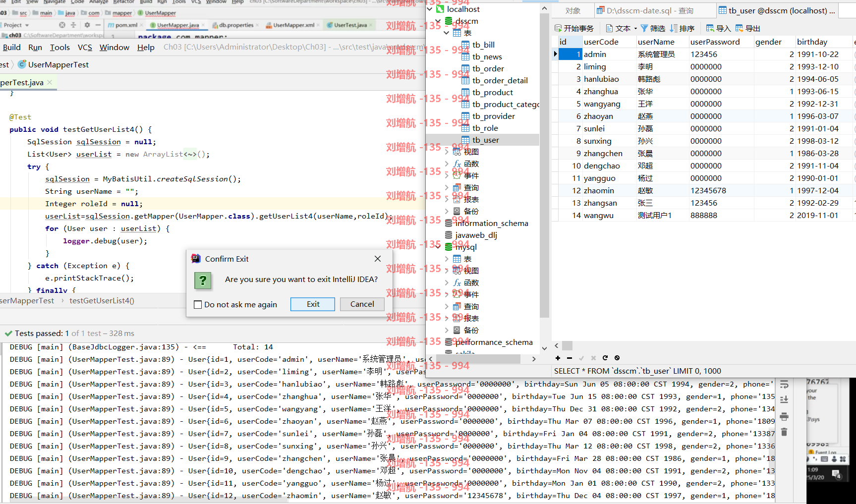Open the VCS menu in the front IntelliJ window
This screenshot has height=504, width=856.
tap(85, 47)
